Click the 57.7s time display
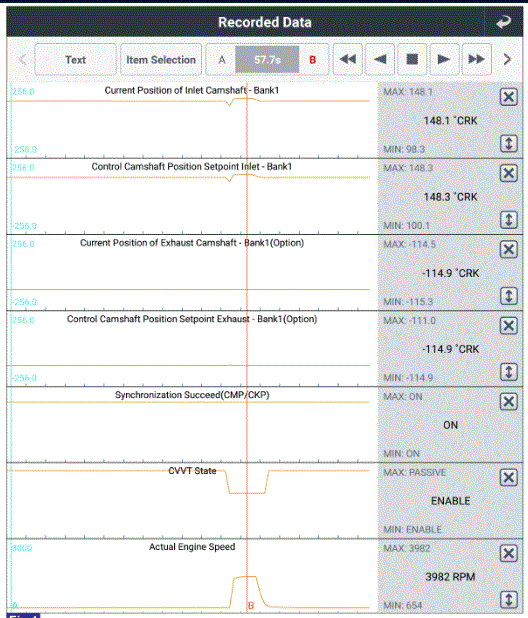528x618 pixels. [267, 60]
